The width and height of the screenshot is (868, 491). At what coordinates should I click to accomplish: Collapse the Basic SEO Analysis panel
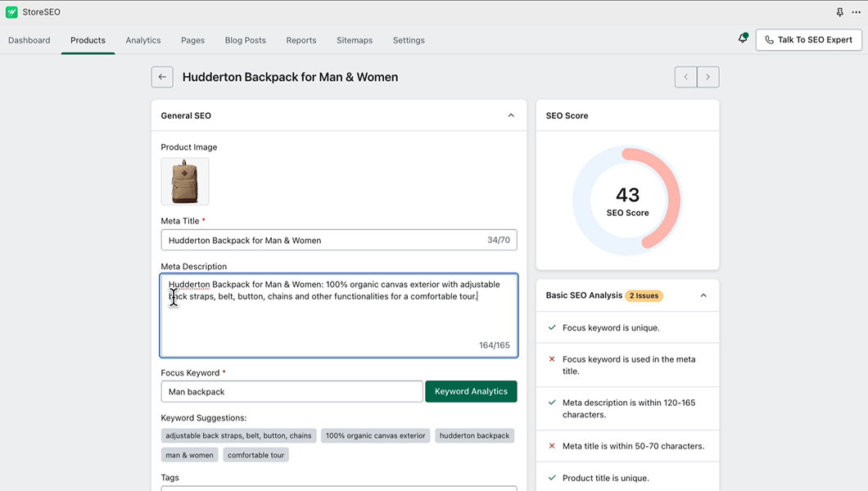tap(703, 295)
